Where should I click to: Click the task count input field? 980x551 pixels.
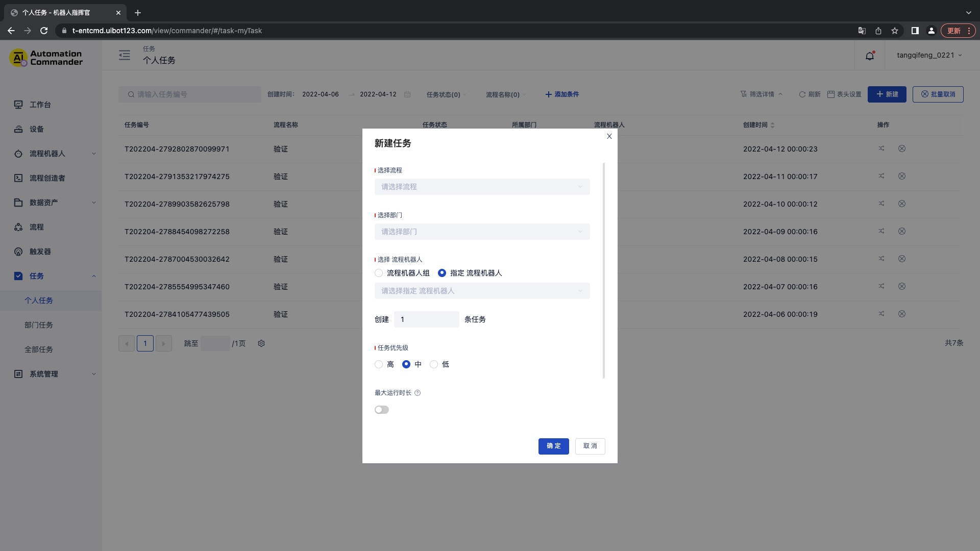tap(427, 319)
